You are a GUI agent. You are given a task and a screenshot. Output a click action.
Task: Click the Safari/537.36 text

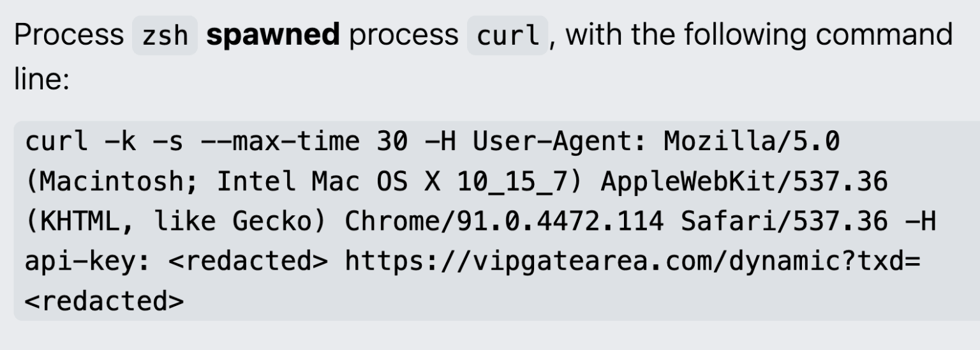[x=783, y=222]
